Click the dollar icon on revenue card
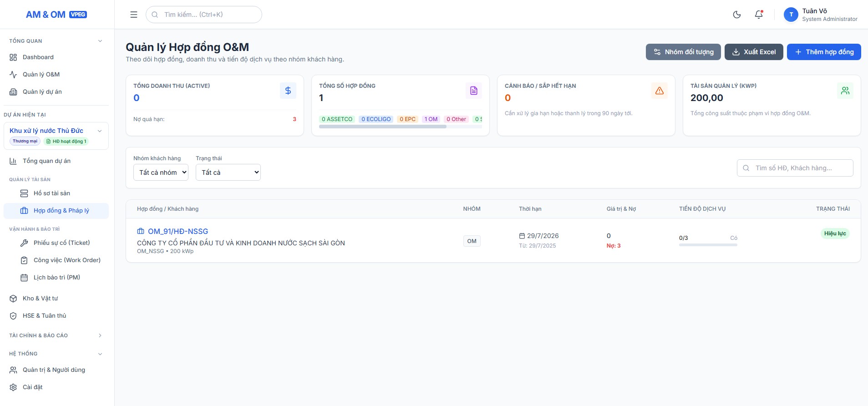Screen dimensions: 868x406 (288, 91)
